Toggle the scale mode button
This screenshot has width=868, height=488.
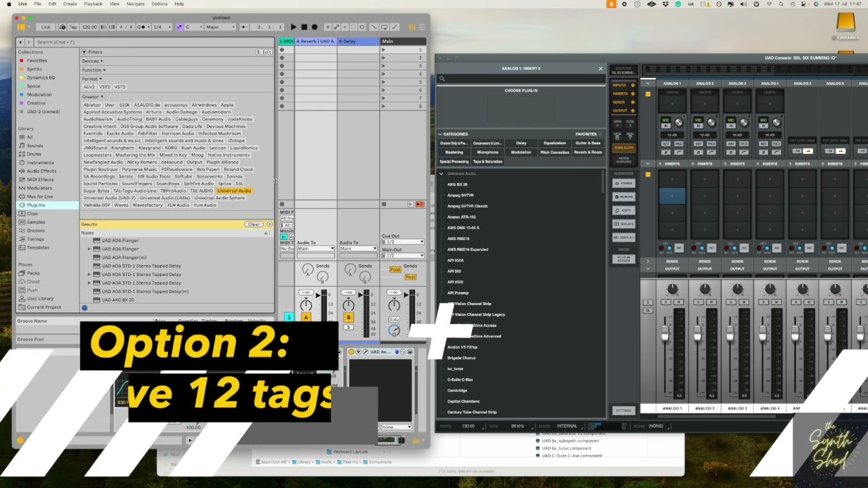point(179,27)
